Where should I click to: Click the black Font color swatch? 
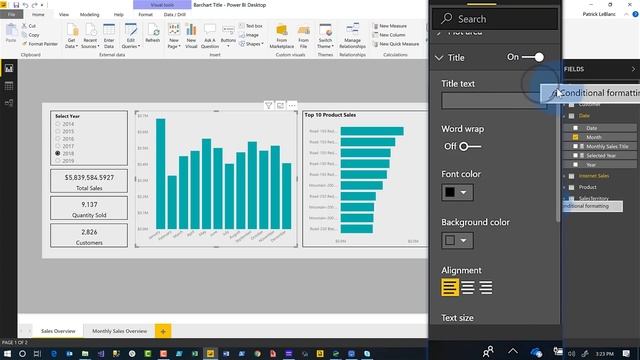click(450, 192)
